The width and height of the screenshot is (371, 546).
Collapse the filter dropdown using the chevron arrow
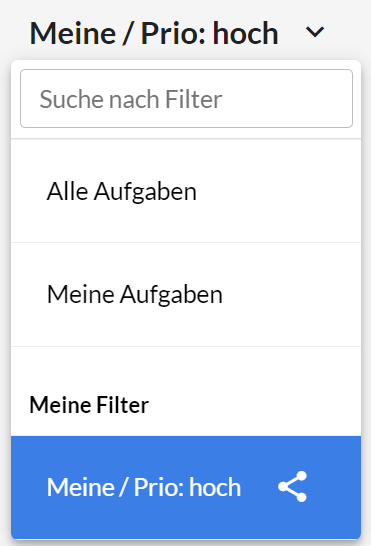(315, 32)
